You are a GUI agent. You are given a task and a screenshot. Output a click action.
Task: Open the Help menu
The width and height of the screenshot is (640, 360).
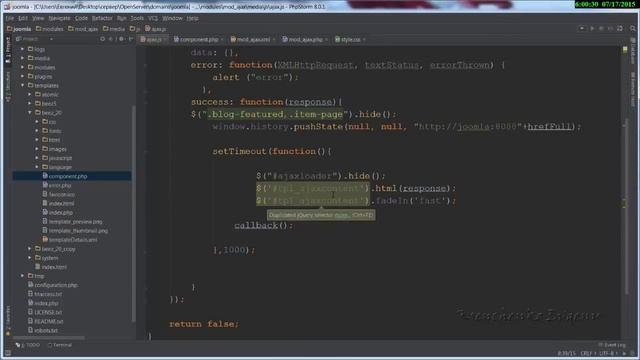point(192,18)
